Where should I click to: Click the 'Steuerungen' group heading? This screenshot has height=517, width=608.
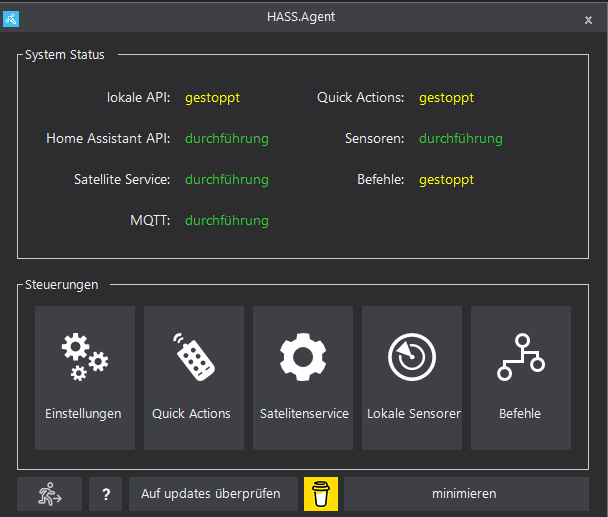(62, 285)
